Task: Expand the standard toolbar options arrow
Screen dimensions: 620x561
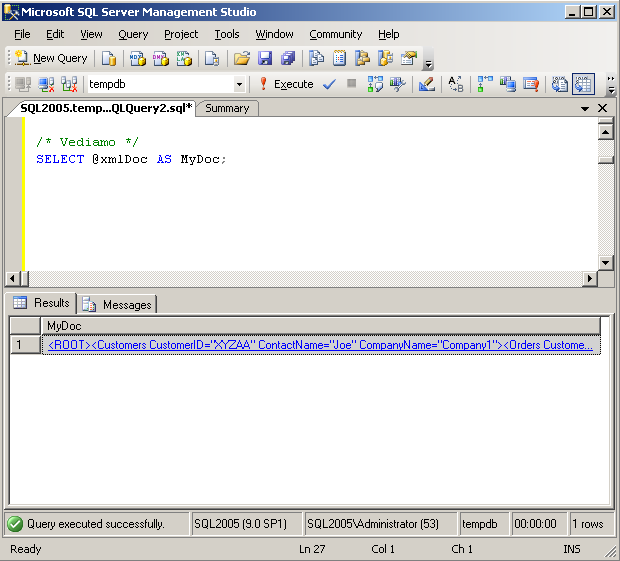Action: point(428,63)
